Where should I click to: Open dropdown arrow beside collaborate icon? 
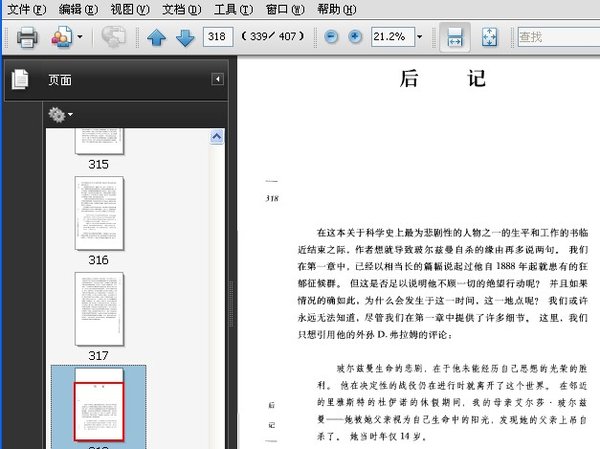point(80,38)
